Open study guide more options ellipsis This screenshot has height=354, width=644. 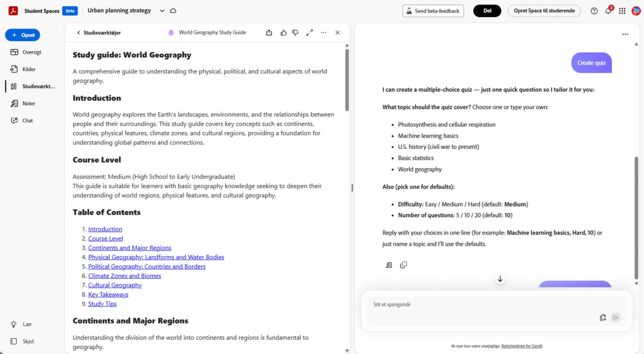[323, 33]
